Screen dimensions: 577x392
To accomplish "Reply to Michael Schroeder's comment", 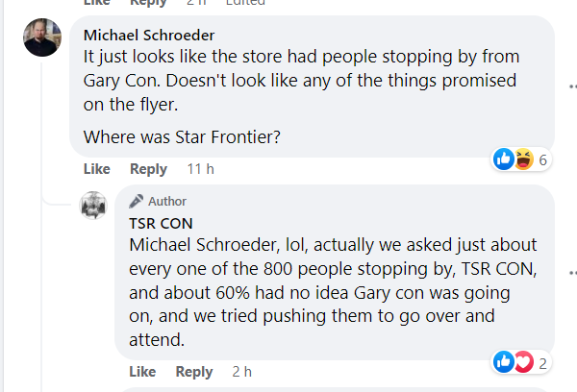I will [148, 169].
